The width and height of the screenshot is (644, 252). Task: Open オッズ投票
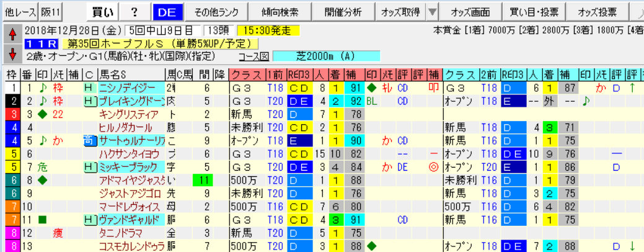click(597, 12)
